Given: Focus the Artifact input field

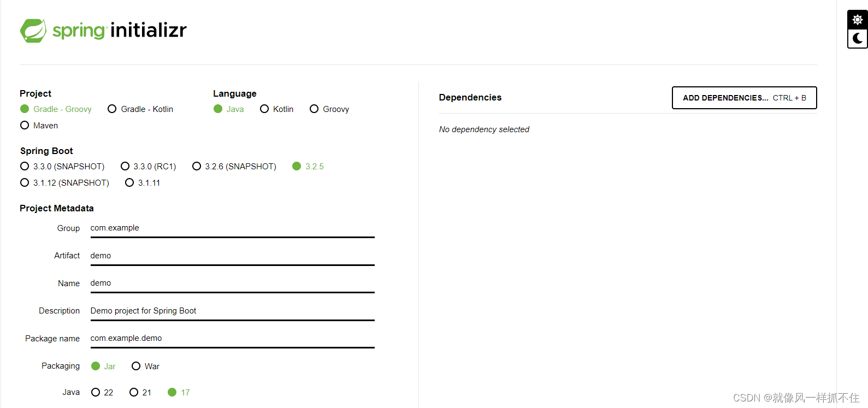Looking at the screenshot, I should (x=232, y=256).
